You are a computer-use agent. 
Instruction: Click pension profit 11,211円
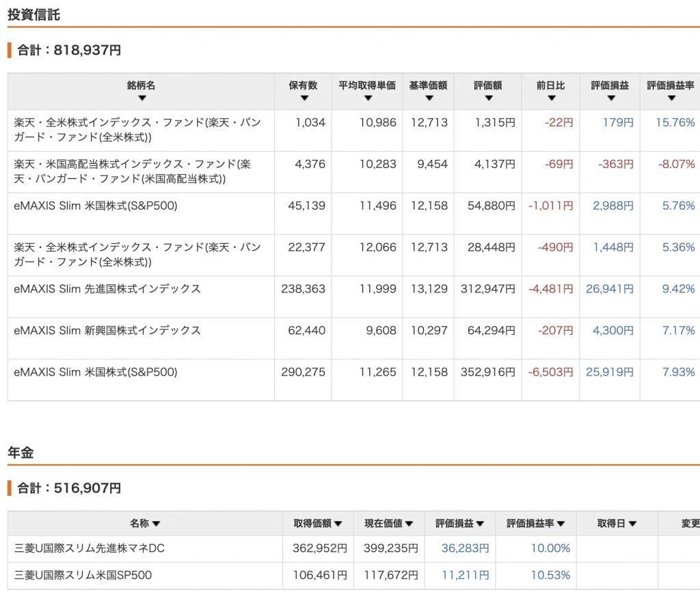tap(466, 575)
